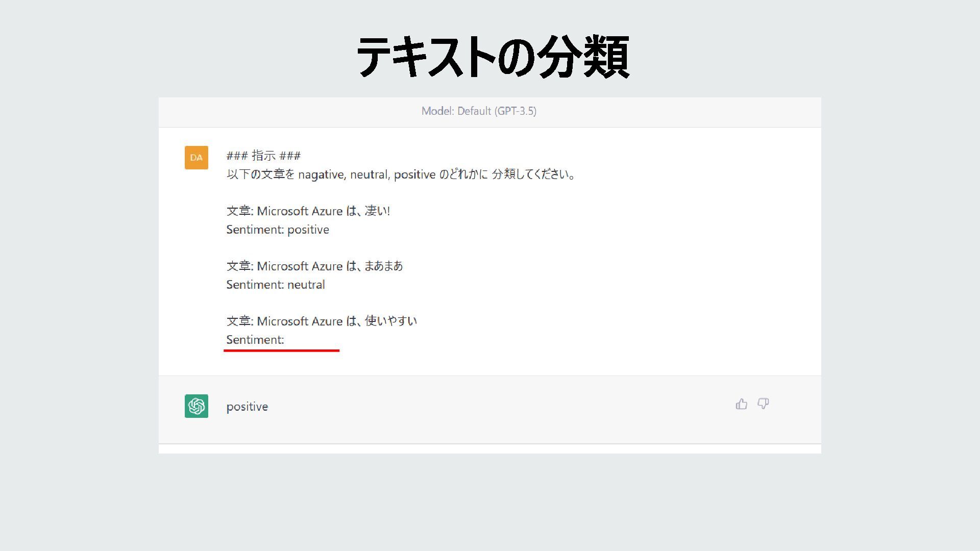Click the orange DA user avatar
This screenshot has width=980, height=551.
click(x=197, y=158)
